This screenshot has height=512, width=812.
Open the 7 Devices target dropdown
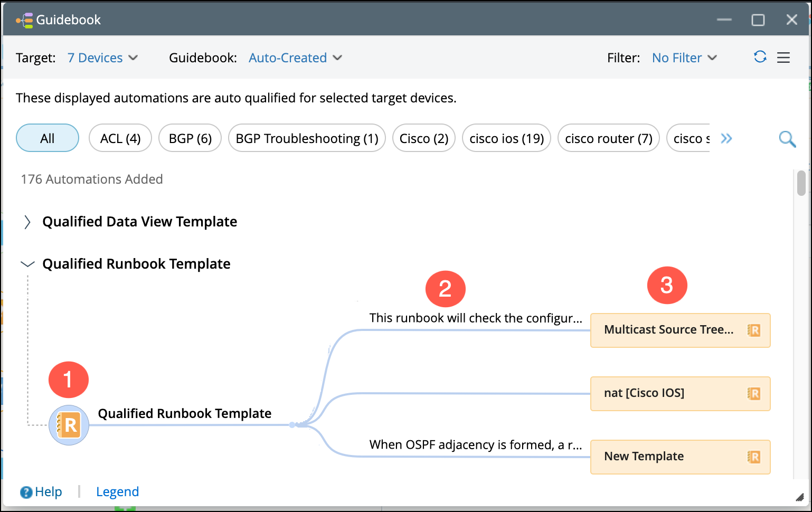pyautogui.click(x=103, y=58)
